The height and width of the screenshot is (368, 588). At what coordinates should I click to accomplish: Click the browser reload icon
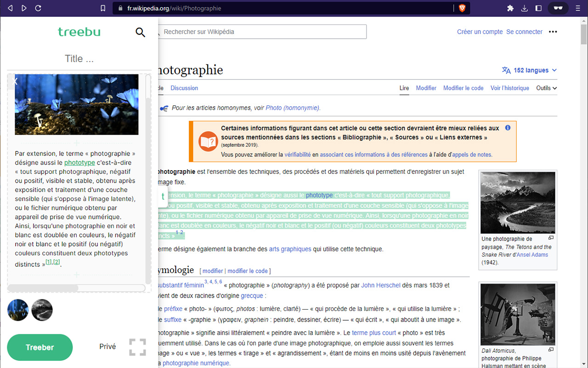(x=38, y=8)
